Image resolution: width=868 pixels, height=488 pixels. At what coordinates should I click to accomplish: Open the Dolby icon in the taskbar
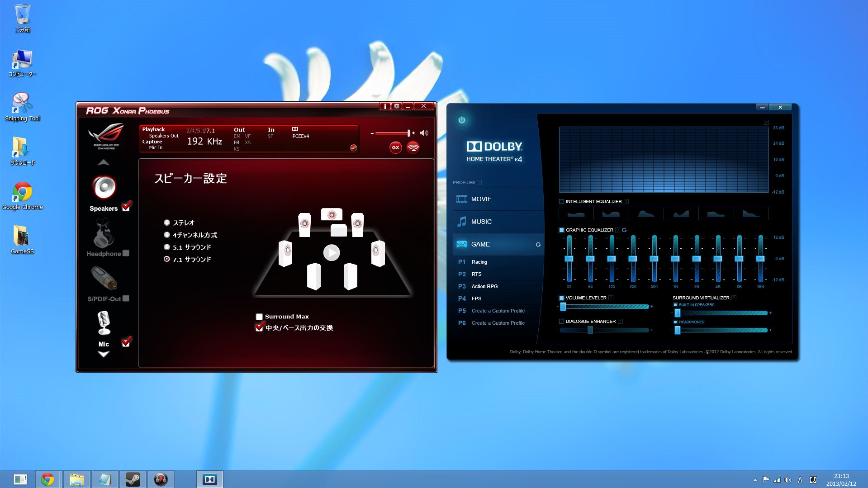(x=210, y=479)
